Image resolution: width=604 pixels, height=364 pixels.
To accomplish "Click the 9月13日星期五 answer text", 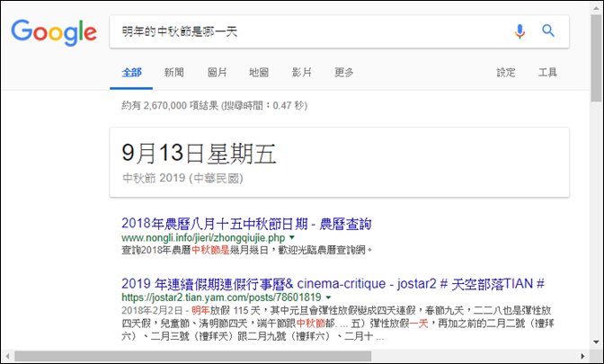I will click(x=199, y=153).
